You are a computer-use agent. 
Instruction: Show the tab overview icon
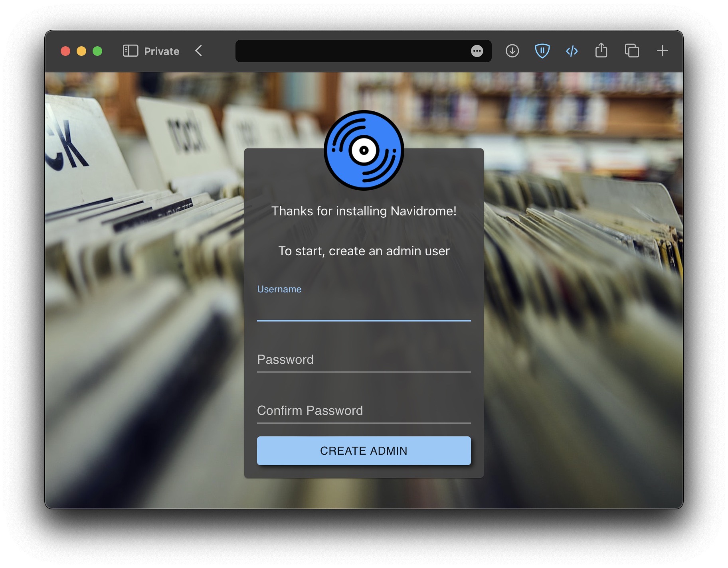tap(631, 51)
